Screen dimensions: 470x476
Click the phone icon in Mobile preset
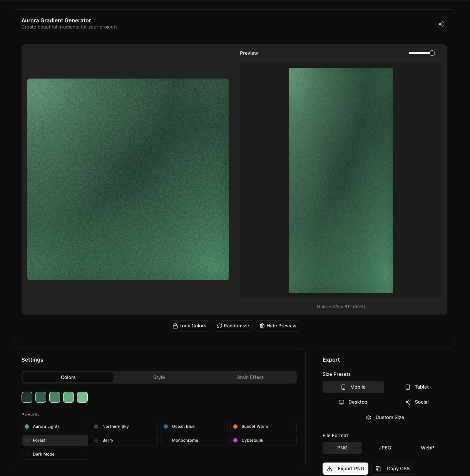click(x=343, y=387)
